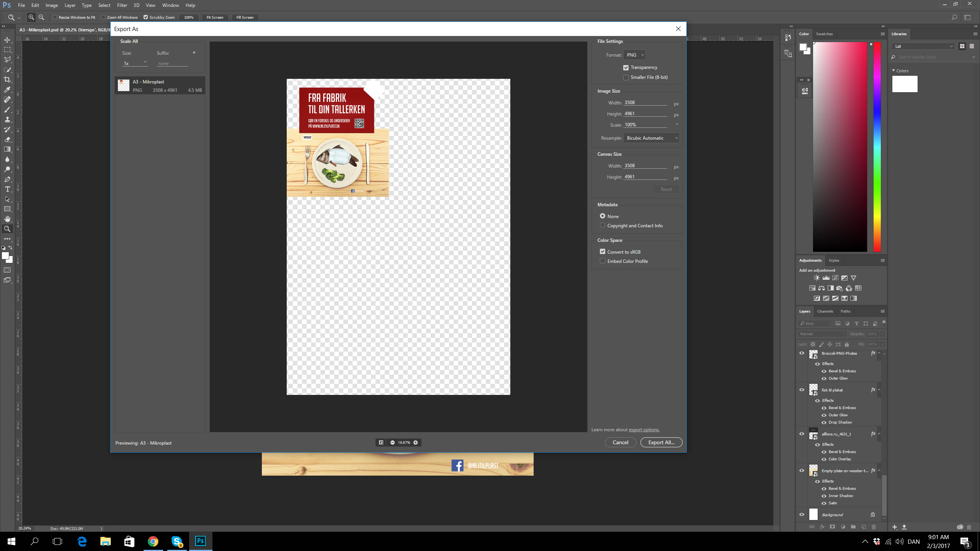Screen dimensions: 980x551
Task: Open Photoshop from the taskbar
Action: point(200,541)
